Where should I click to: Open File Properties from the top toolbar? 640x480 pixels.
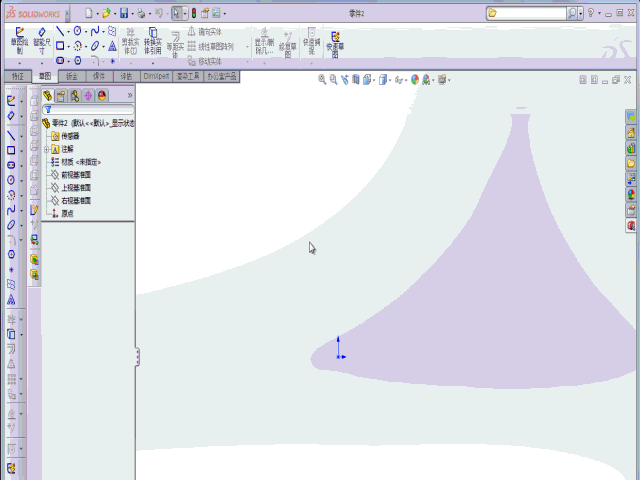pos(205,13)
